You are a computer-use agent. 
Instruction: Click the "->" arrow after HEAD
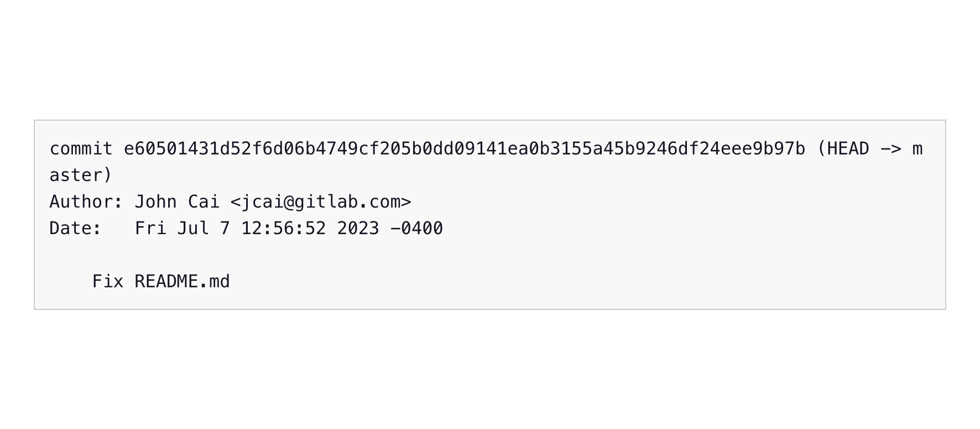(890, 149)
